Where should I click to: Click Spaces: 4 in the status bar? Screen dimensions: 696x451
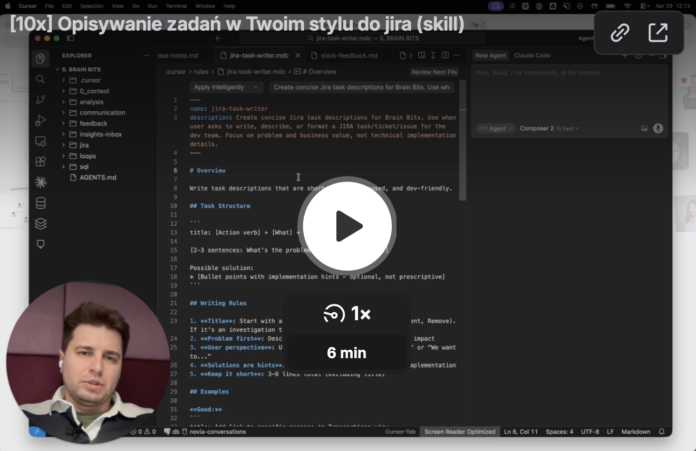tap(559, 431)
